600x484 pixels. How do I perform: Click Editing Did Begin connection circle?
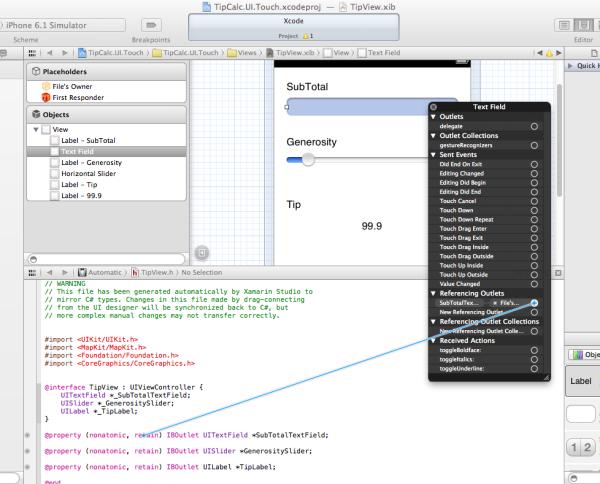[x=534, y=183]
